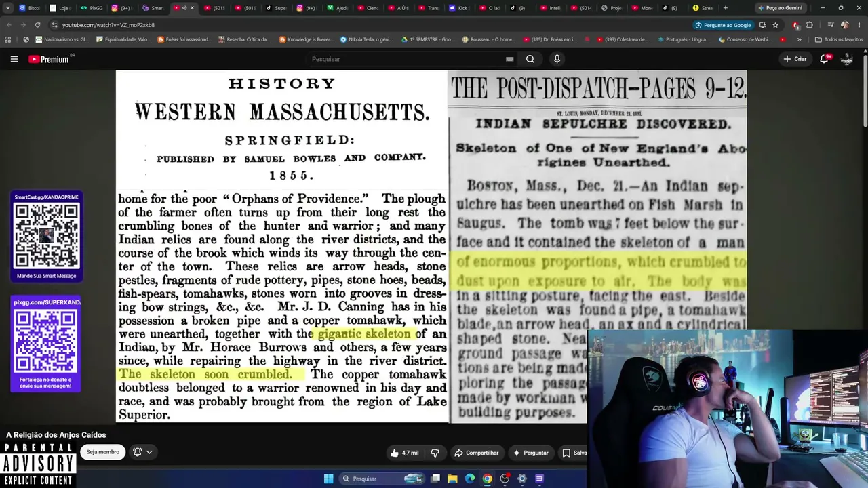Image resolution: width=868 pixels, height=488 pixels.
Task: Close the active YouTube browser tab
Action: (192, 8)
